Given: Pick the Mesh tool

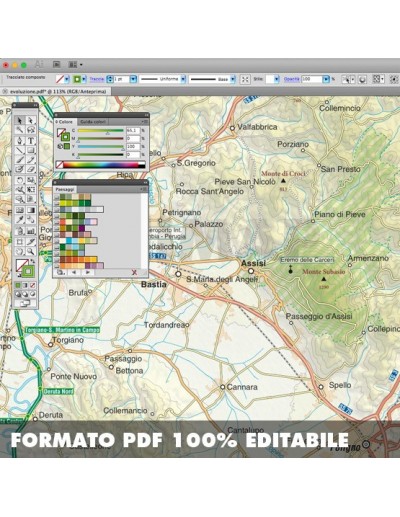Looking at the screenshot, I should [x=20, y=210].
